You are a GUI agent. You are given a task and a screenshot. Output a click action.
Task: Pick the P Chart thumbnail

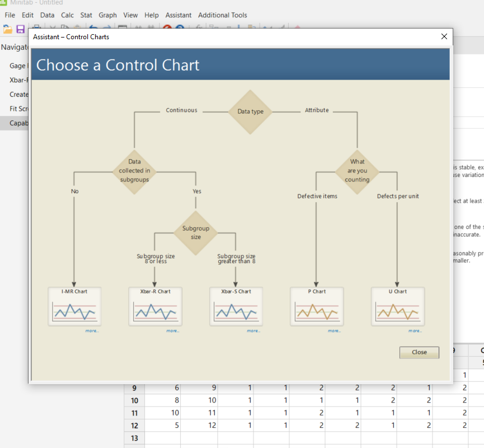tap(317, 307)
